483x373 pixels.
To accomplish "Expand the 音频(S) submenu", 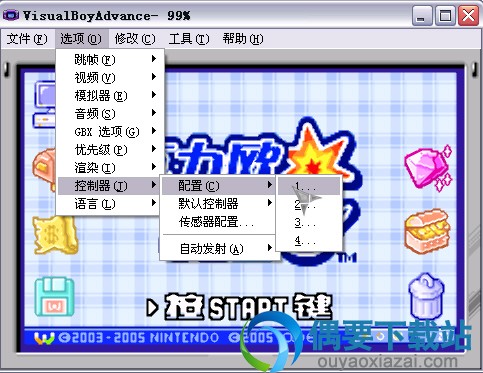I will pos(110,114).
